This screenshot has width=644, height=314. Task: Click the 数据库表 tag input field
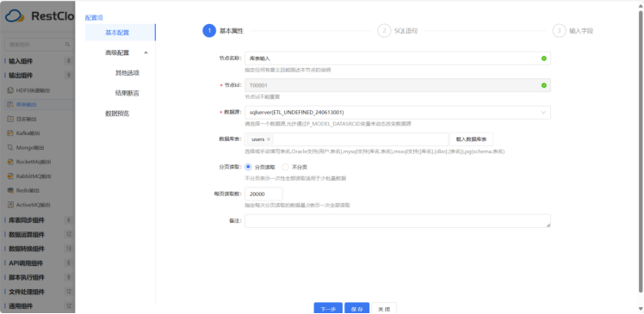(x=346, y=139)
